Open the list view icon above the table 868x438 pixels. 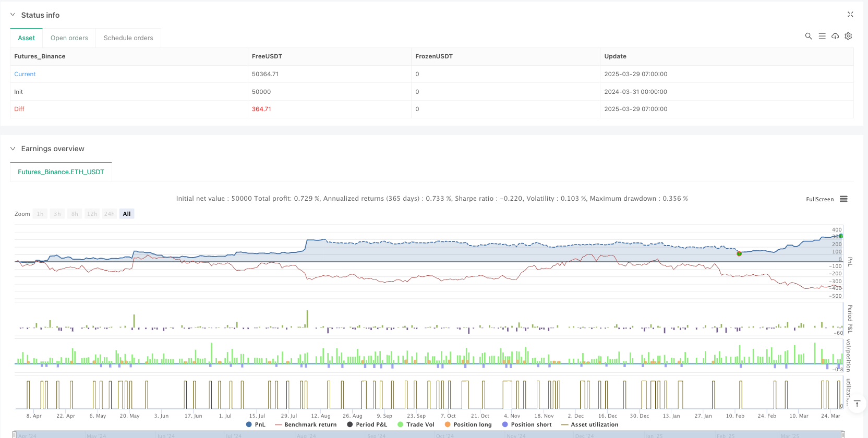coord(822,36)
